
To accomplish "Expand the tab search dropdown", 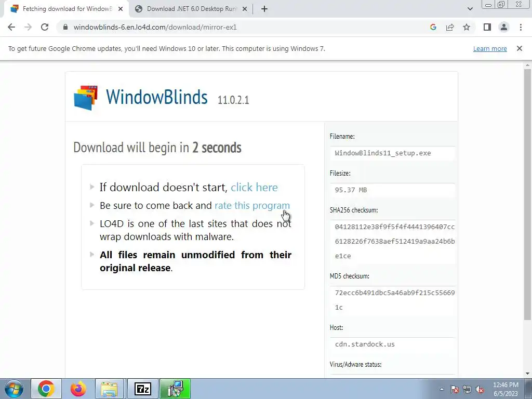I will (x=470, y=9).
